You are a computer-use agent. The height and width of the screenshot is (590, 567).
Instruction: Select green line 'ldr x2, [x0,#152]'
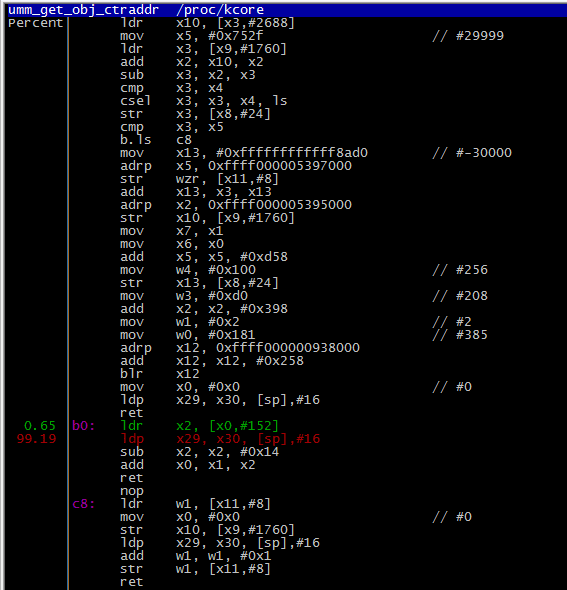pos(199,426)
